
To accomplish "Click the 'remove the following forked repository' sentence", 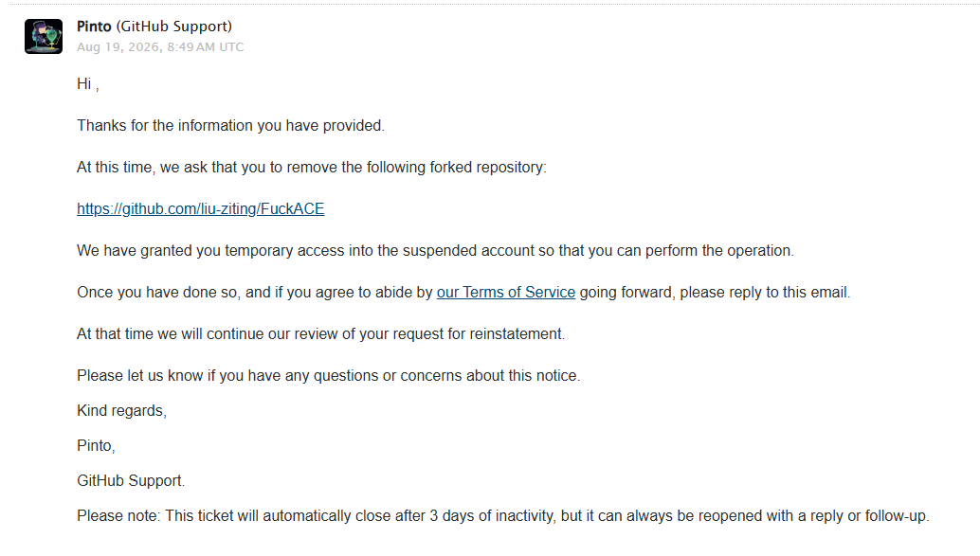I will coord(312,168).
